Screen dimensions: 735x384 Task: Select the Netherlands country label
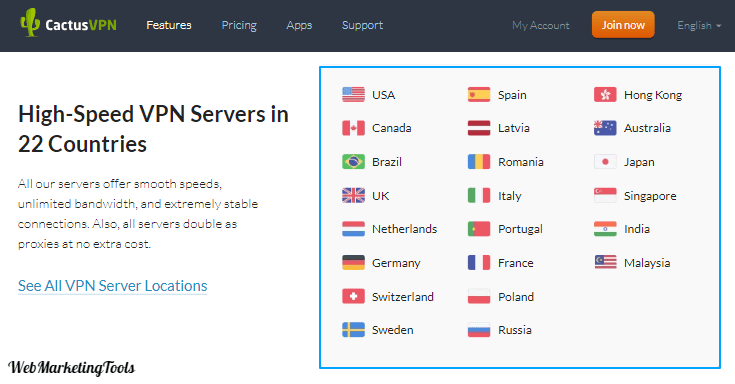pos(405,229)
